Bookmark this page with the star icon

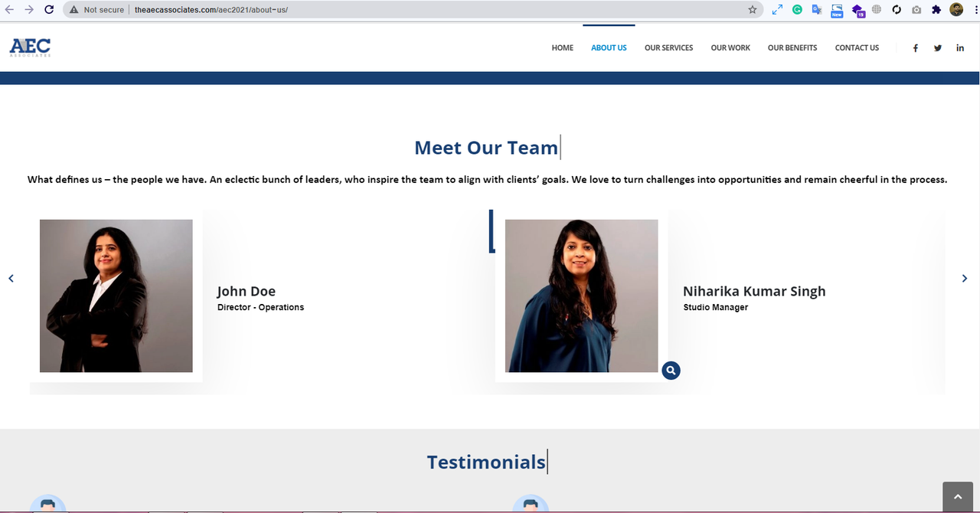[x=753, y=10]
